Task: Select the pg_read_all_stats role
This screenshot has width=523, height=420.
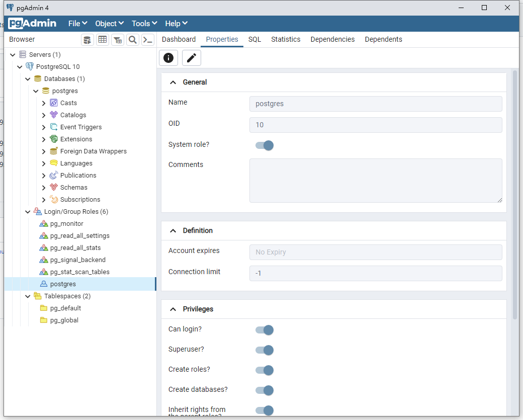Action: click(75, 247)
